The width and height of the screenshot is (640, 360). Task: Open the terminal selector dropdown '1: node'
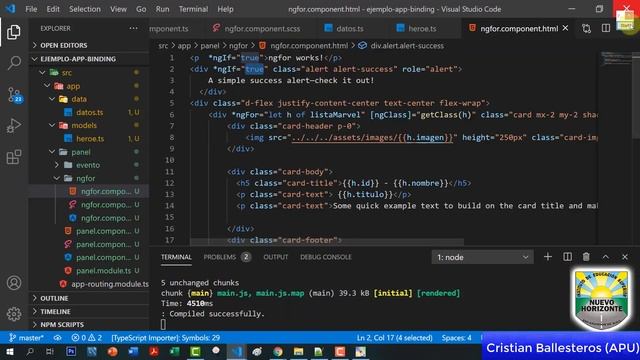[482, 257]
